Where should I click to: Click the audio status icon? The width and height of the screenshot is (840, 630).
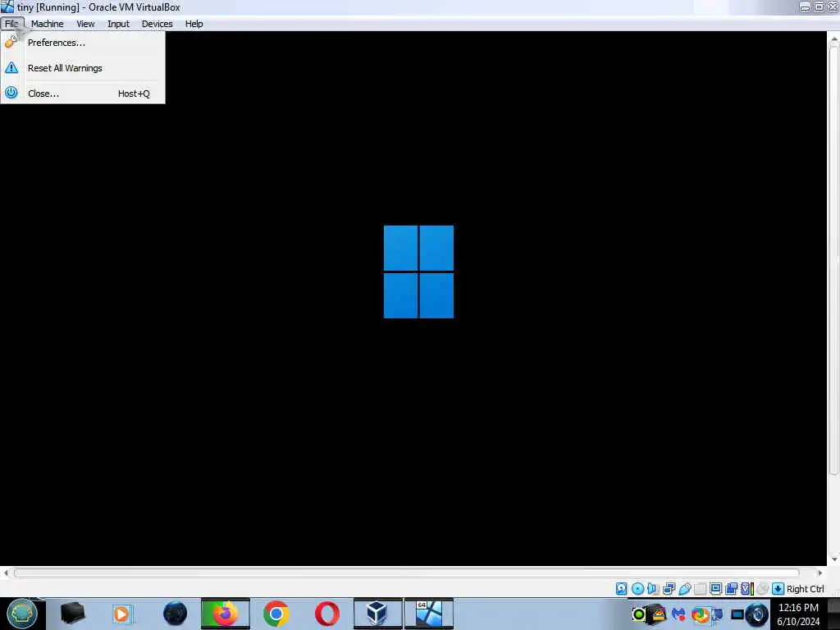(652, 589)
